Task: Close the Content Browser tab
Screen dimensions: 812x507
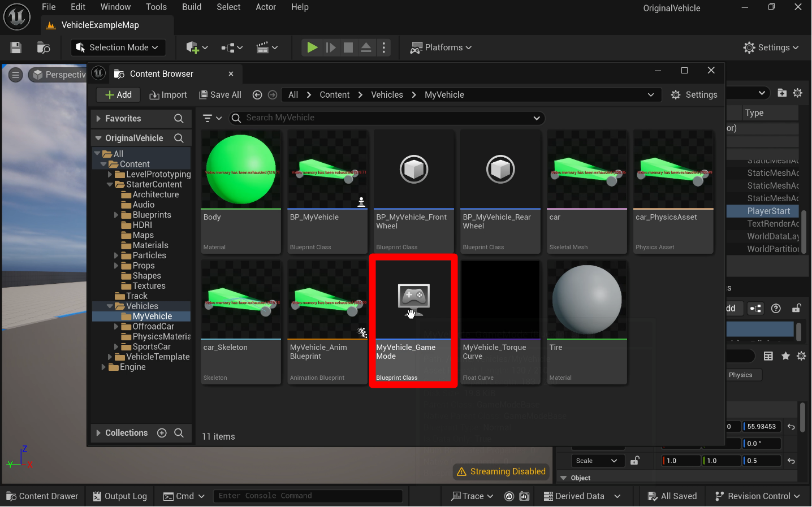Action: pos(231,74)
